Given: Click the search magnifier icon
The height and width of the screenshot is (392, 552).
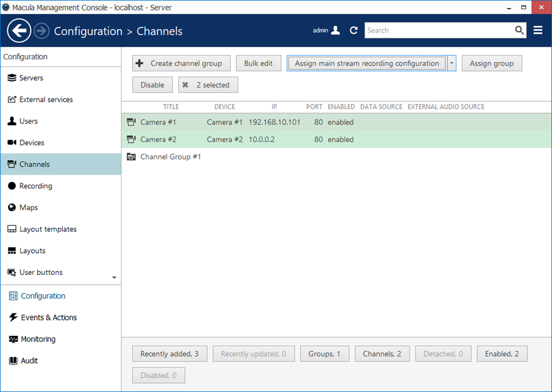Looking at the screenshot, I should (519, 31).
